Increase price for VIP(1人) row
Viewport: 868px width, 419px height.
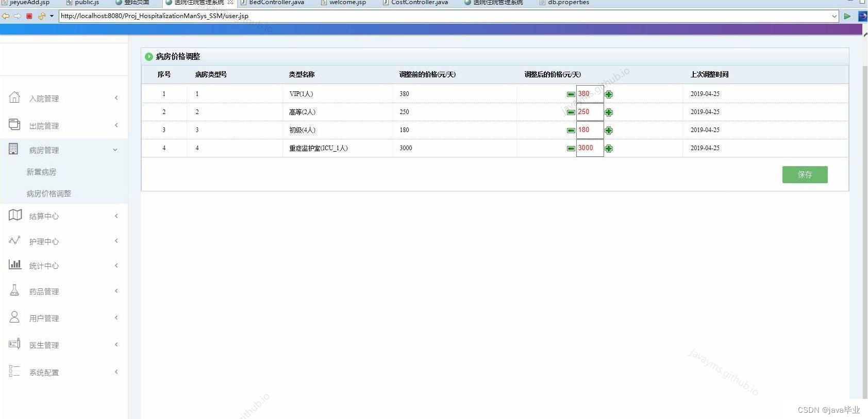(x=609, y=94)
